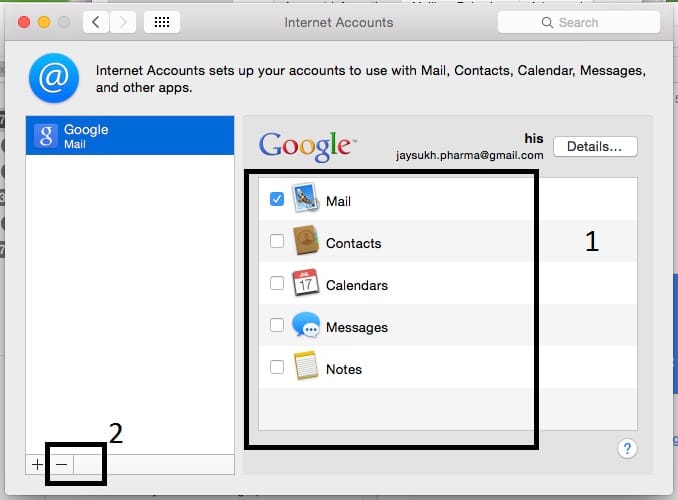Click the Mail label text
Viewport: 678px width, 500px height.
click(x=338, y=201)
